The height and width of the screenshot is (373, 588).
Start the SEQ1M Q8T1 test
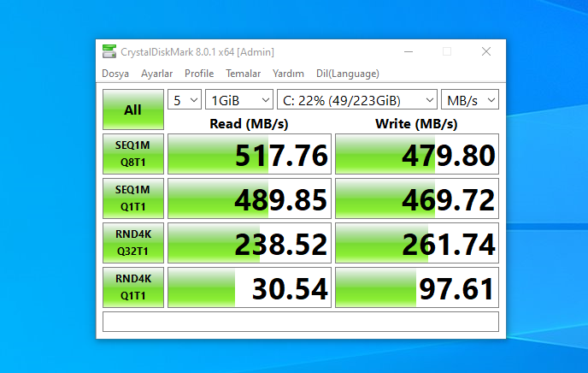pos(133,154)
